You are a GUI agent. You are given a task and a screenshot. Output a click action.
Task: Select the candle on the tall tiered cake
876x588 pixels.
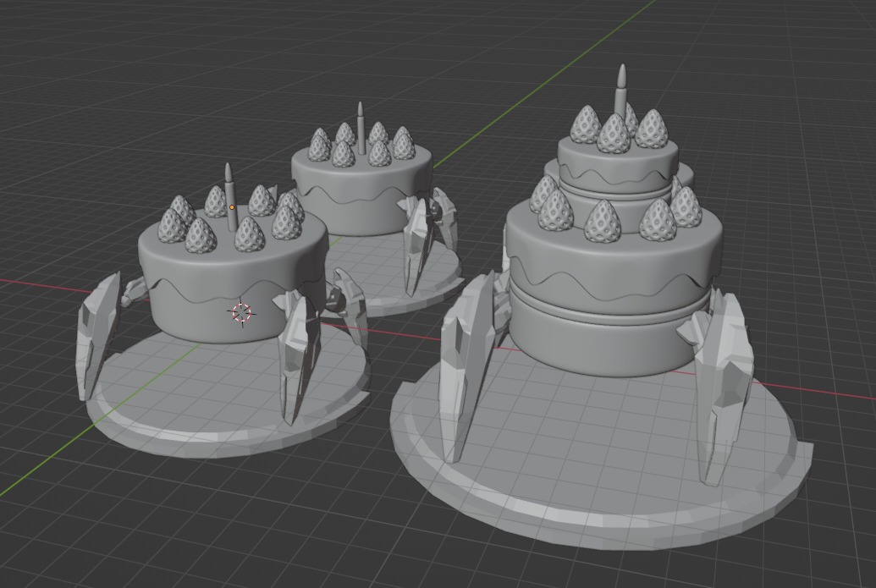(620, 91)
